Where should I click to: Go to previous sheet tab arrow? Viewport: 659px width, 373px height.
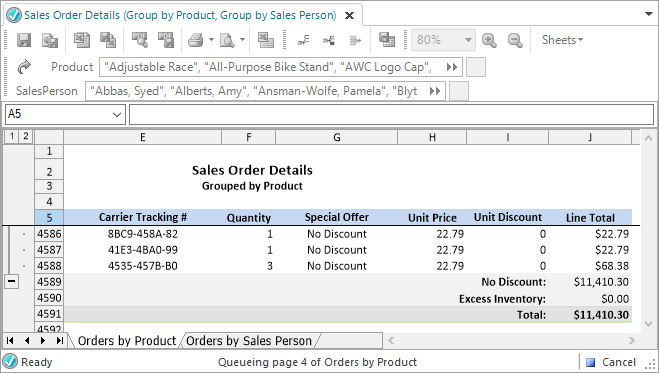point(27,341)
